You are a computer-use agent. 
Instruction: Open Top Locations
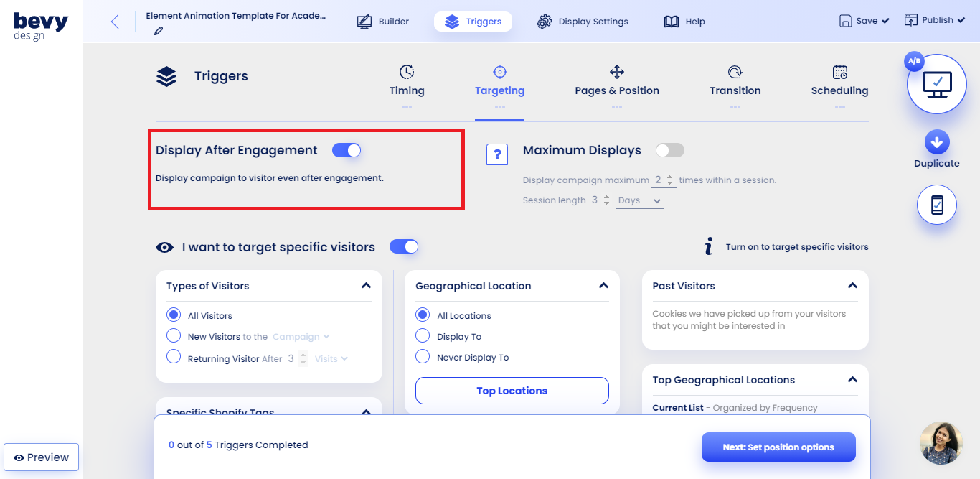512,390
